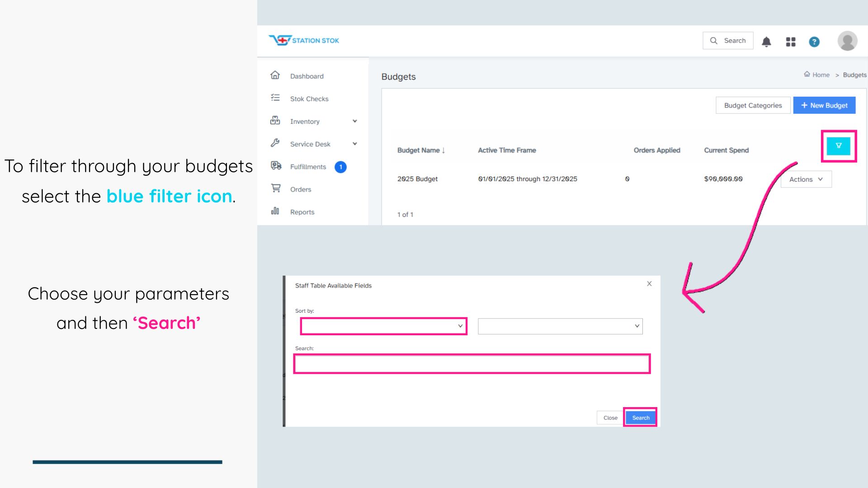Open the second sort dropdown
Viewport: 868px width, 488px height.
[560, 326]
